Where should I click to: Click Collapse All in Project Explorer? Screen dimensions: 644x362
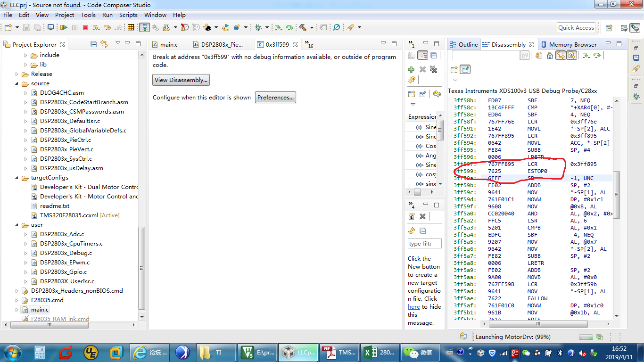93,44
